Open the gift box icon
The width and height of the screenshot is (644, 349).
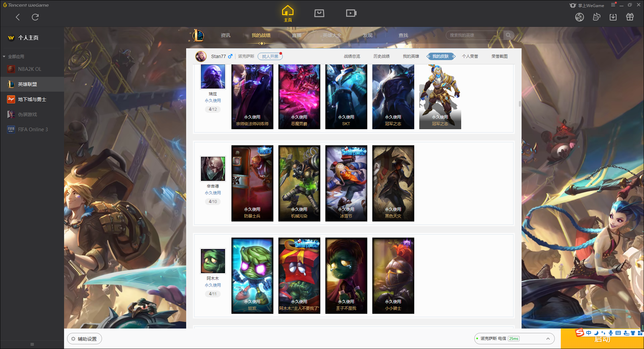pyautogui.click(x=630, y=17)
